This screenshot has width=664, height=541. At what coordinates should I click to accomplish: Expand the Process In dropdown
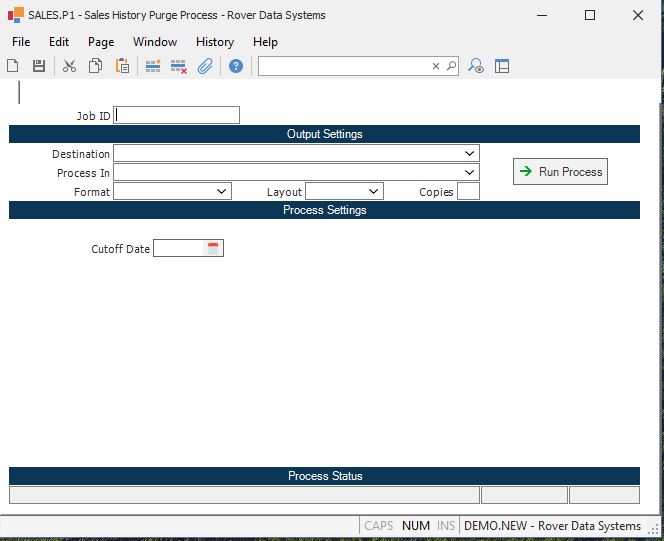pos(470,173)
